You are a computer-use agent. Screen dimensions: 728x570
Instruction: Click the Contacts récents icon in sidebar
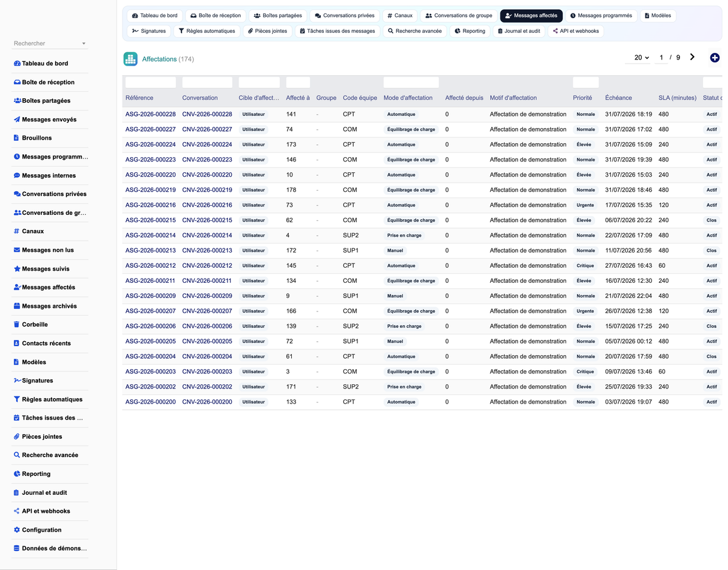(16, 344)
